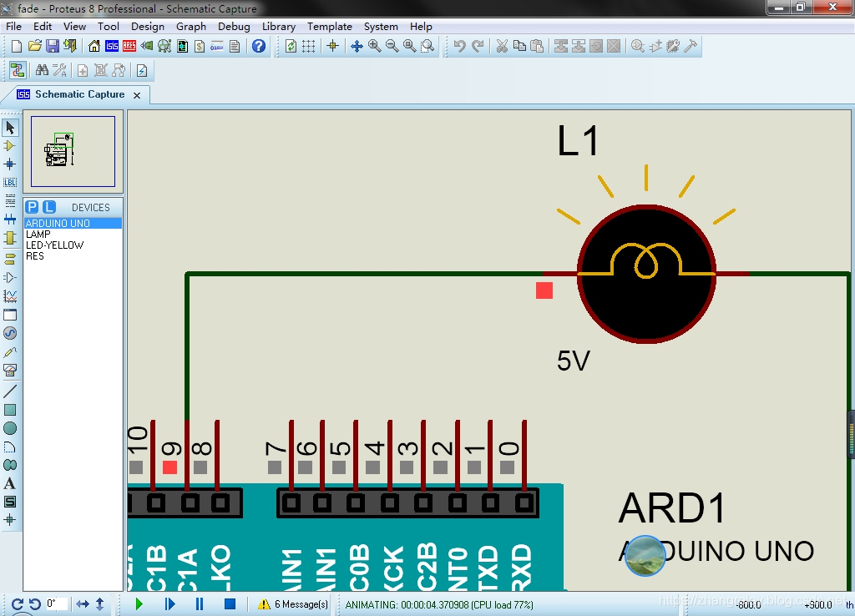Open the Home Page icon

(94, 47)
